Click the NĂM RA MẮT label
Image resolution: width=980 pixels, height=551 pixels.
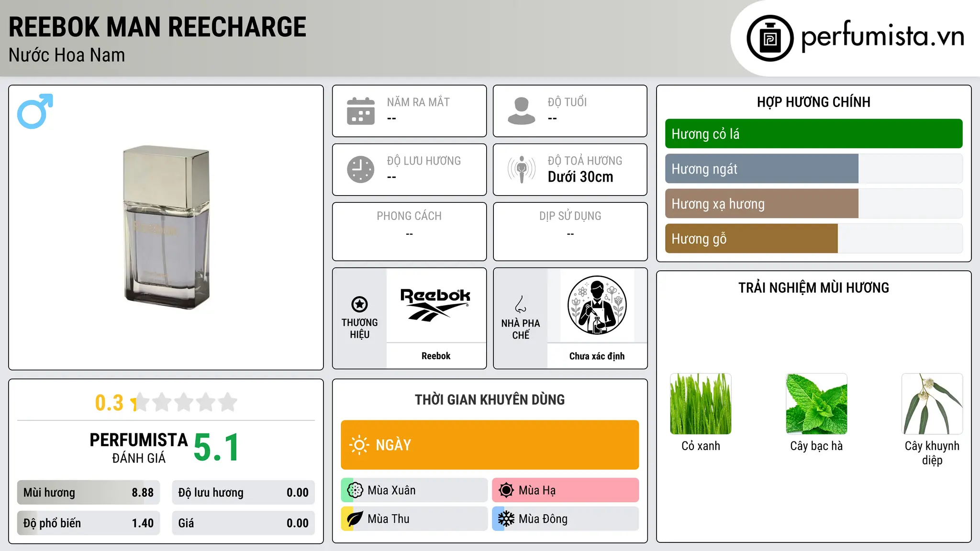point(418,102)
